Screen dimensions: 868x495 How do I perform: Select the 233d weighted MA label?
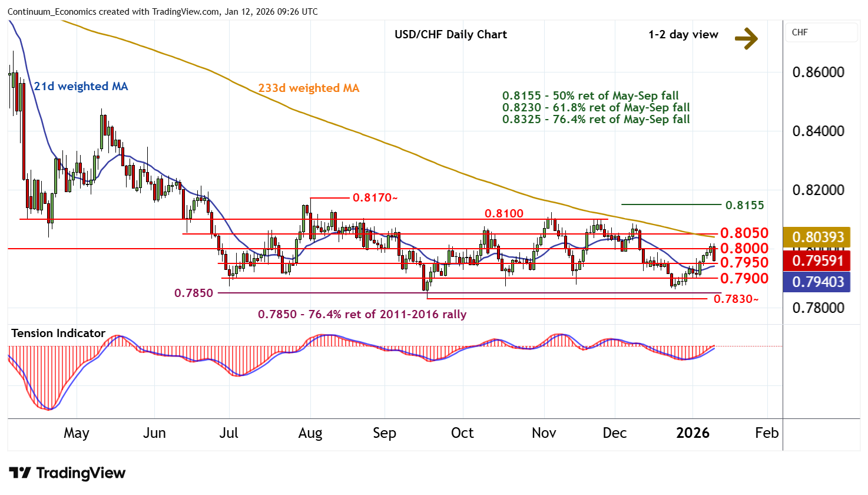(309, 88)
